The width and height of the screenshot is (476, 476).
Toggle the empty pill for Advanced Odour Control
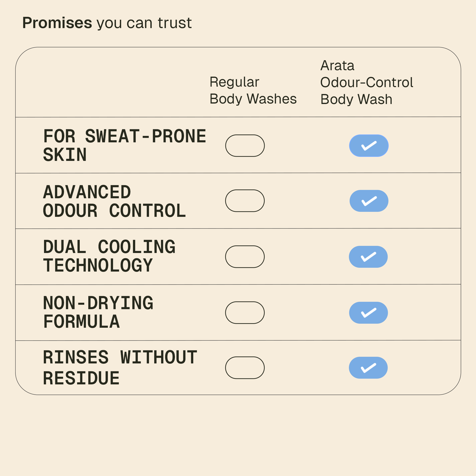point(245,201)
